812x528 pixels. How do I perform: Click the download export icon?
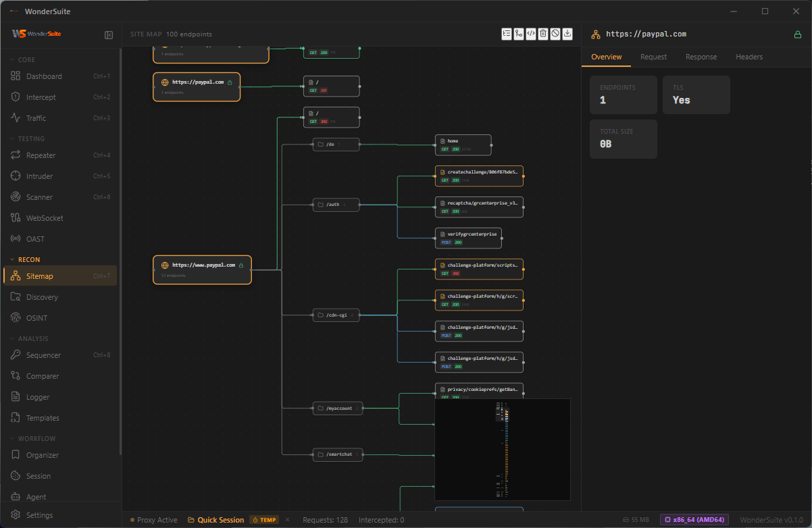tap(567, 34)
